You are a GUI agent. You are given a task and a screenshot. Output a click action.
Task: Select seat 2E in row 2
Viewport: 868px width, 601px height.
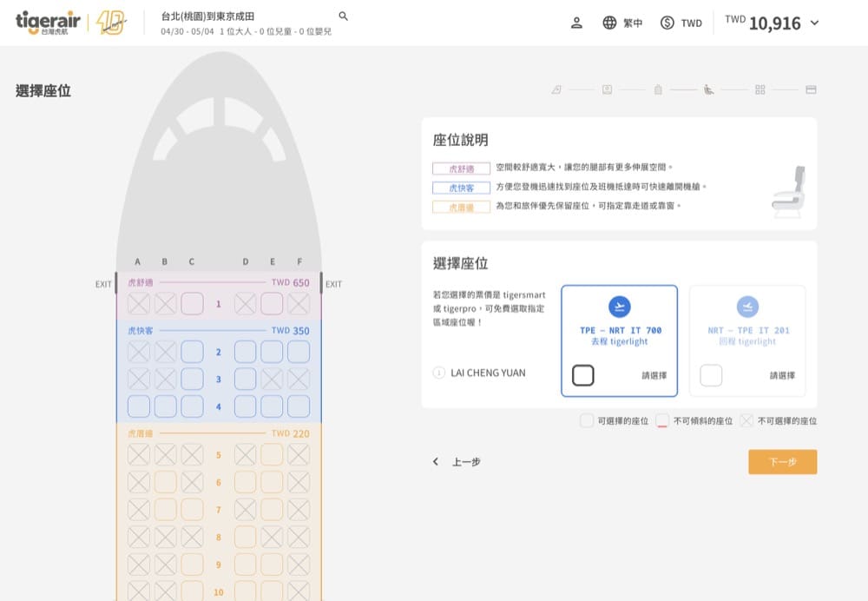(272, 352)
